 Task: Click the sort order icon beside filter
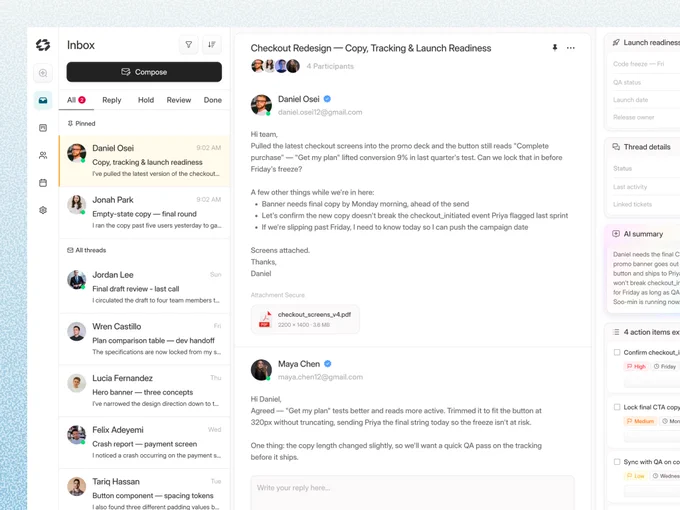[212, 45]
